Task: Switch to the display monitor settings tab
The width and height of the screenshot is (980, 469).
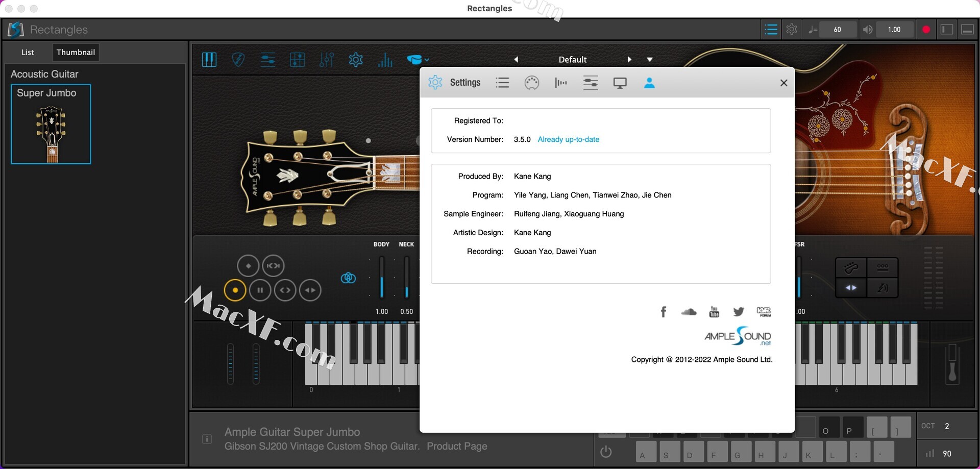Action: (x=620, y=83)
